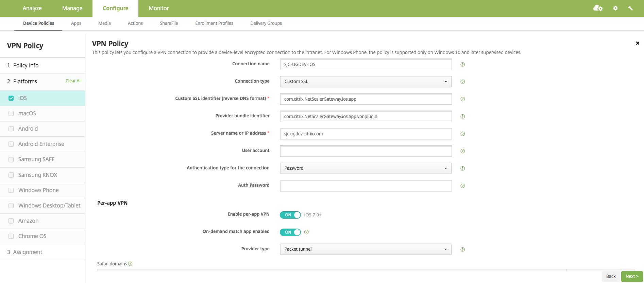
Task: Open the cloud settings icon in header
Action: [598, 8]
